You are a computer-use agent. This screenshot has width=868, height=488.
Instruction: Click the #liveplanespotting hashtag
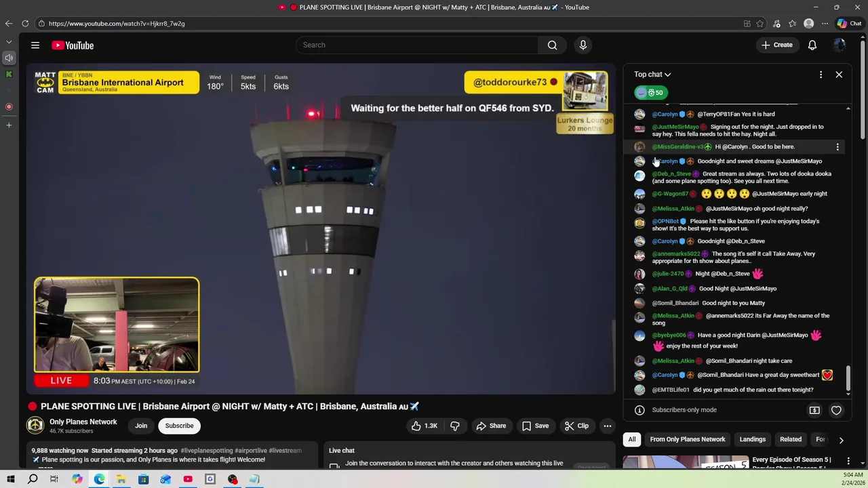click(206, 451)
